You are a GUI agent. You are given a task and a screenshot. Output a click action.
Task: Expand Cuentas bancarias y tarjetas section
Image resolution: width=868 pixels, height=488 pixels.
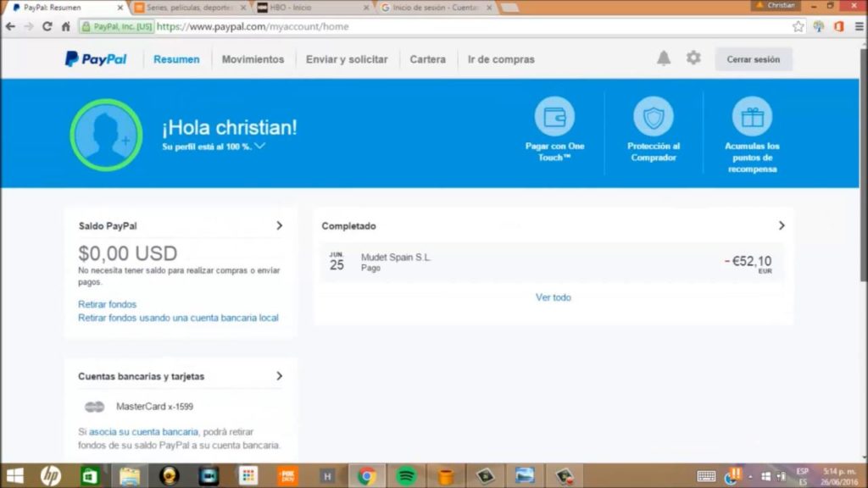(279, 375)
